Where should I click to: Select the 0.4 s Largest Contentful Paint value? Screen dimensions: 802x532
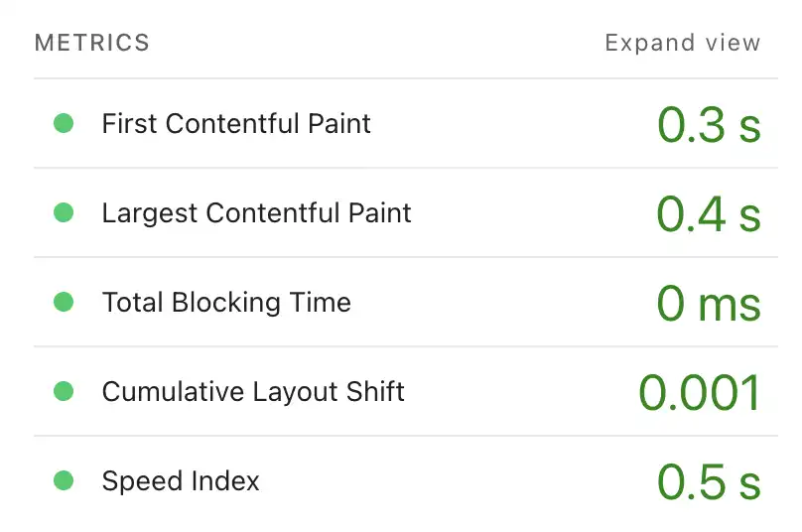coord(709,214)
